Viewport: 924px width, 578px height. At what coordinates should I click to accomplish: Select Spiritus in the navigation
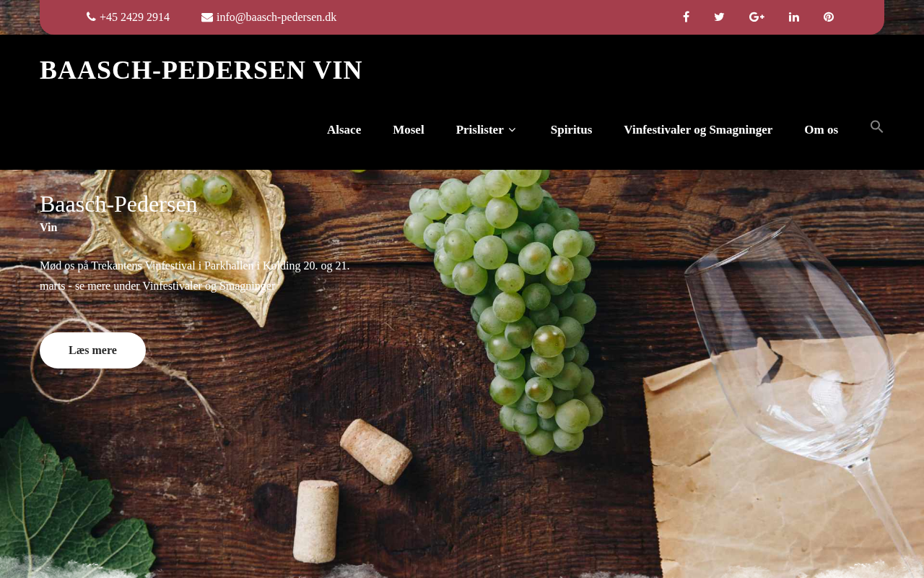tap(571, 130)
